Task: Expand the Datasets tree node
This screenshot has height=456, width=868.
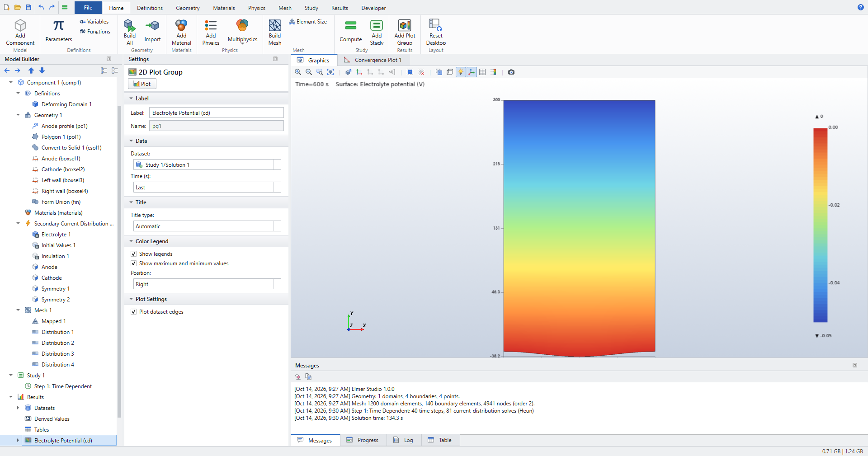Action: [x=18, y=408]
